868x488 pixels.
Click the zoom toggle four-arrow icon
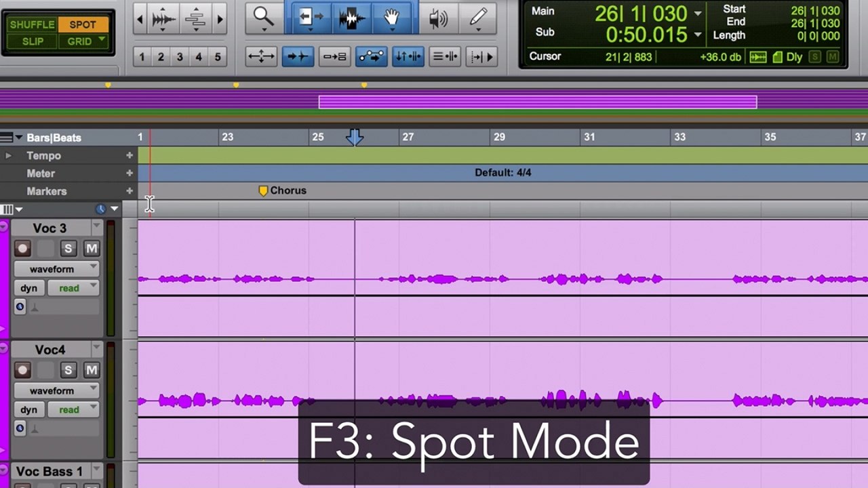tap(261, 57)
